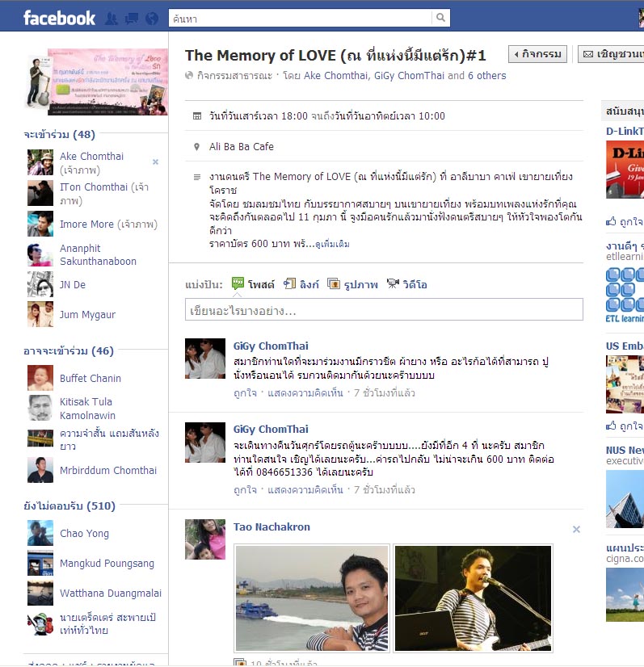Viewport: 644px width, 667px height.
Task: Click the thumbs-up like icon under D-Link ad
Action: pos(611,221)
